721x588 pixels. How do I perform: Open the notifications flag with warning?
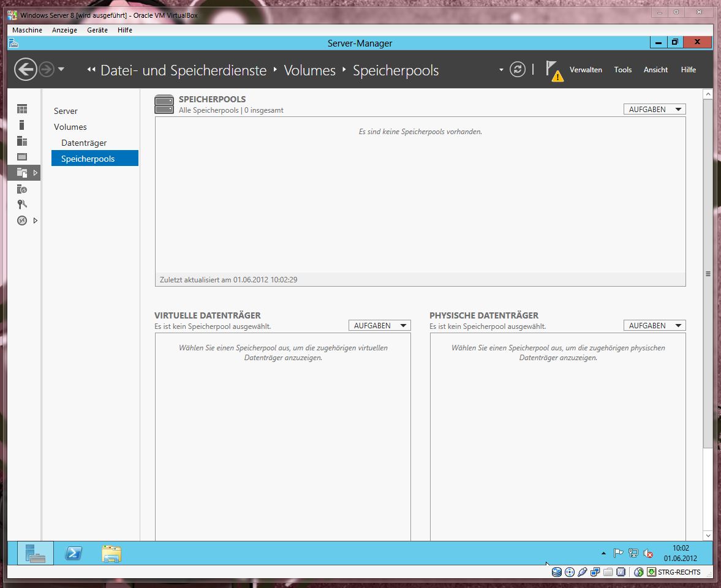(x=553, y=70)
